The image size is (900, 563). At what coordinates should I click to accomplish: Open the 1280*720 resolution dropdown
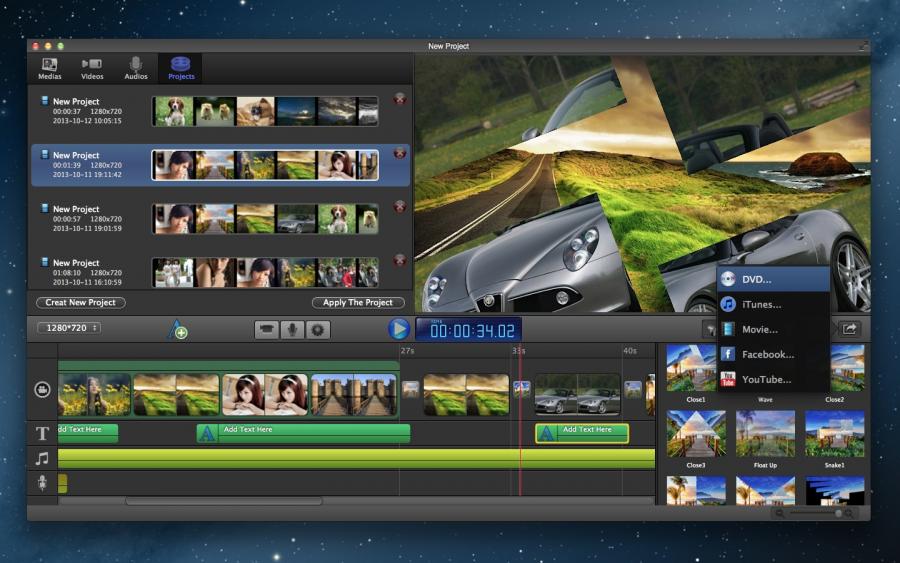[x=69, y=328]
